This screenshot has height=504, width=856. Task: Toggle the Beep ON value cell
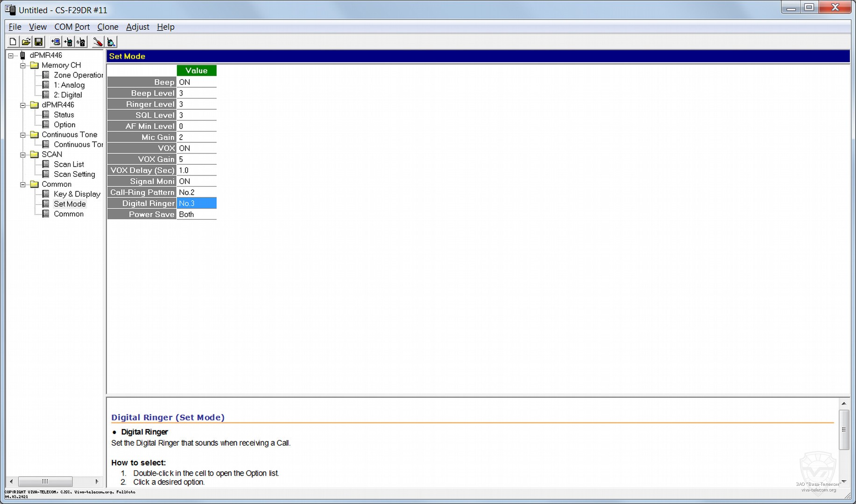pyautogui.click(x=196, y=82)
